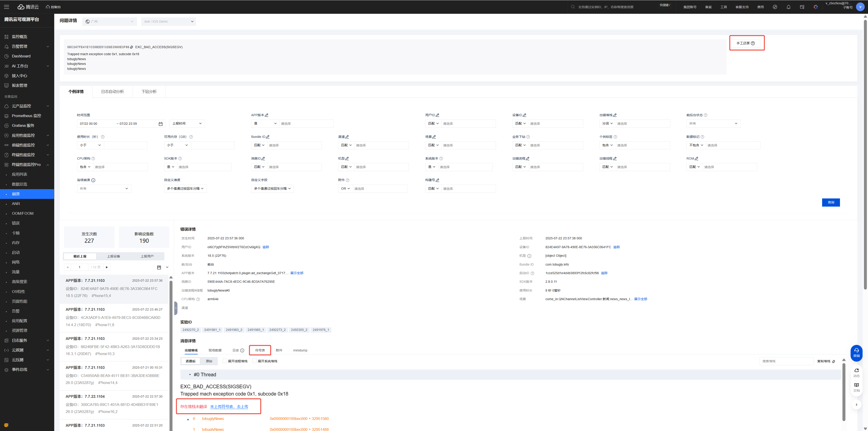
Task: Collapse the #0 Thread section
Action: pyautogui.click(x=190, y=375)
